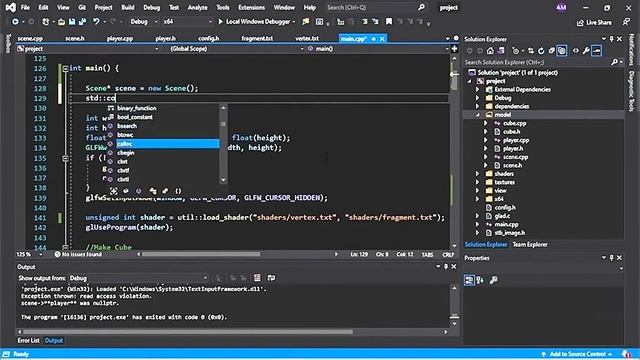Switch to the fragment.txt tab
640x360 pixels.
(257, 38)
